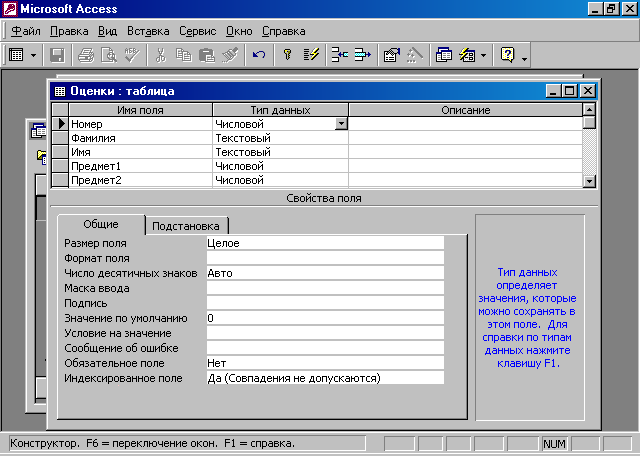Click the View mode table icon
Image resolution: width=640 pixels, height=456 pixels.
coord(16,55)
